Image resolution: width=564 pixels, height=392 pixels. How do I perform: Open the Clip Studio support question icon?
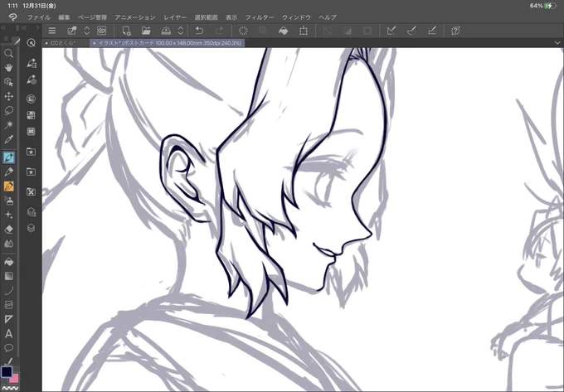pos(455,31)
